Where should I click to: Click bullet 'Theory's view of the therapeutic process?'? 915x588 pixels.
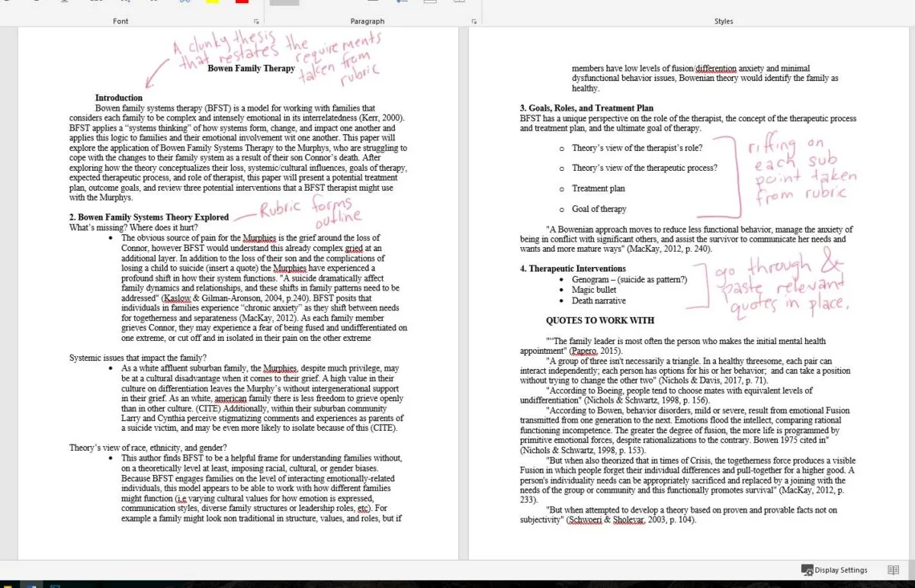tap(644, 168)
